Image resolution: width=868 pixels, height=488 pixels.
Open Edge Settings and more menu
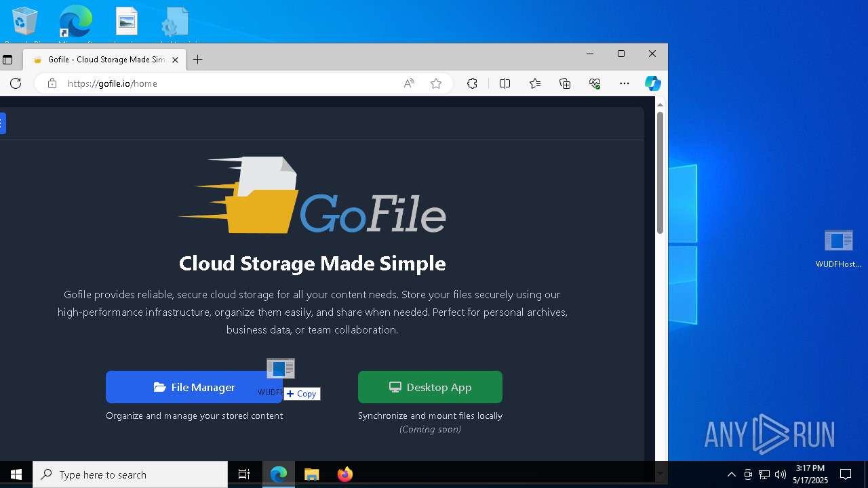[625, 83]
